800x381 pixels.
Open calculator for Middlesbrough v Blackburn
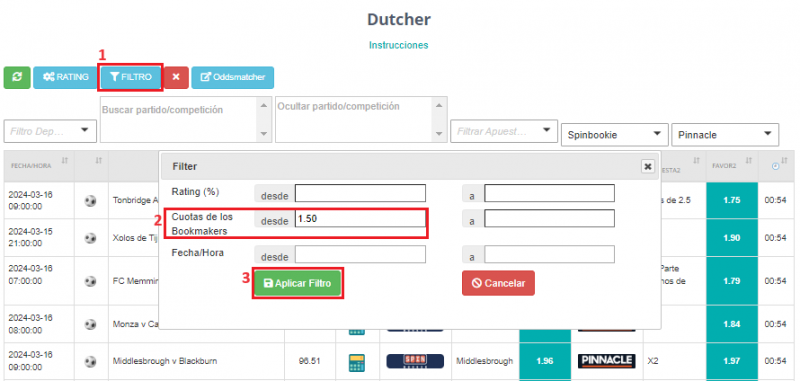357,362
